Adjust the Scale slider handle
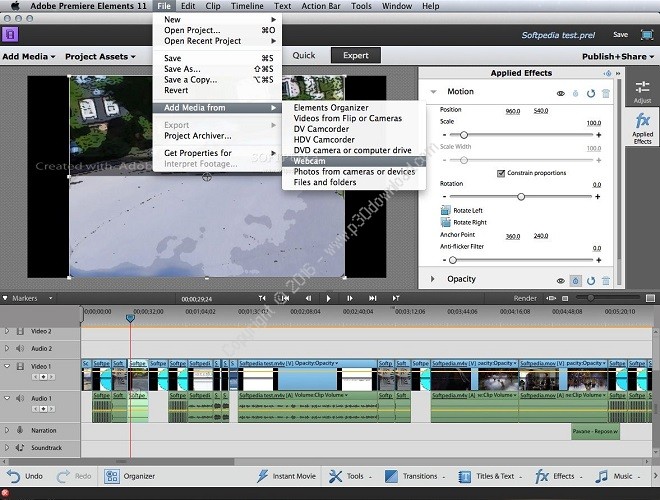660x500 pixels. (x=463, y=135)
